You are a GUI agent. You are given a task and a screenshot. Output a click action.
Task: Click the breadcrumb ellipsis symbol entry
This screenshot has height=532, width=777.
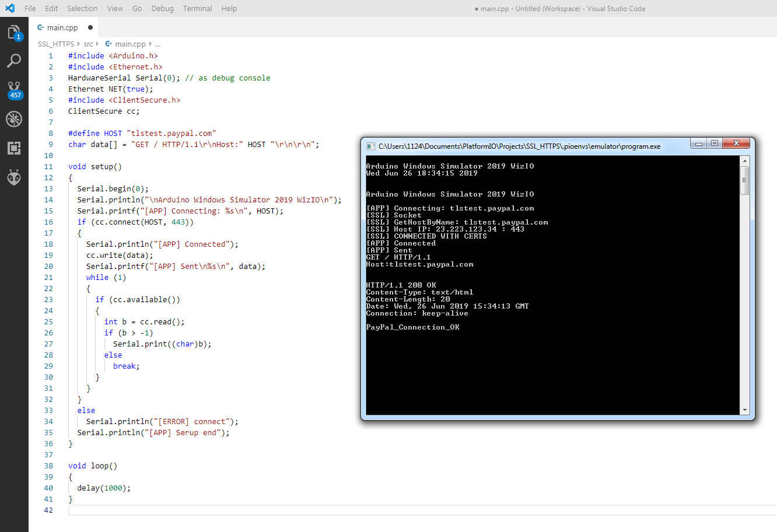(157, 44)
